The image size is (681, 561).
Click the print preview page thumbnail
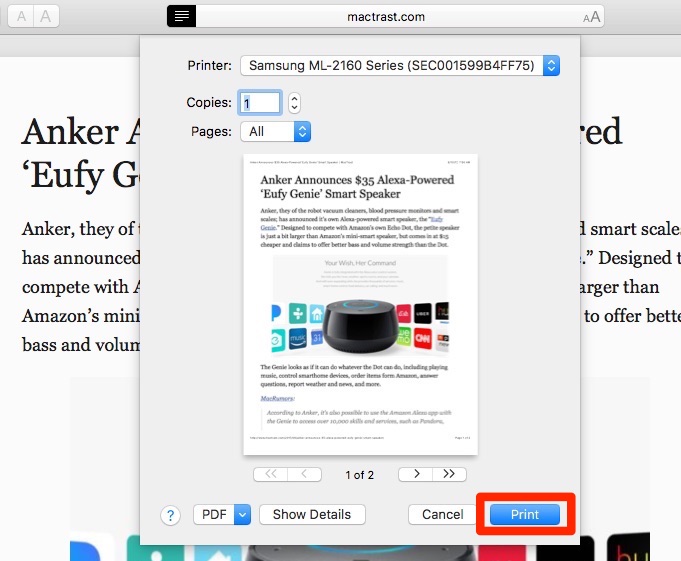coord(360,304)
